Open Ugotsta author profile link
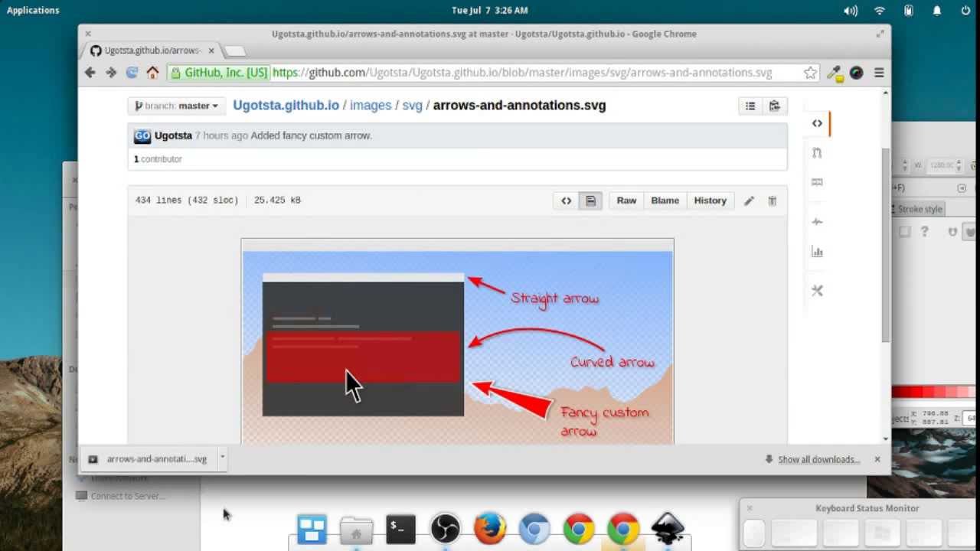The height and width of the screenshot is (551, 980). pos(173,135)
